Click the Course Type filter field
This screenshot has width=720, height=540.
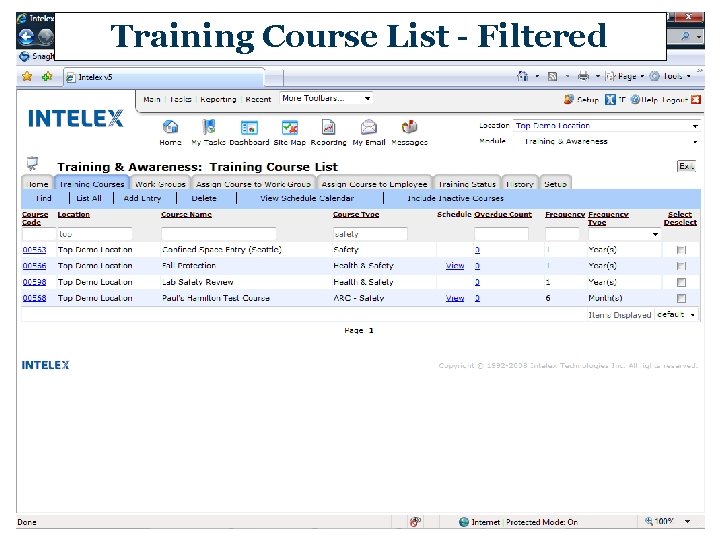(x=370, y=234)
